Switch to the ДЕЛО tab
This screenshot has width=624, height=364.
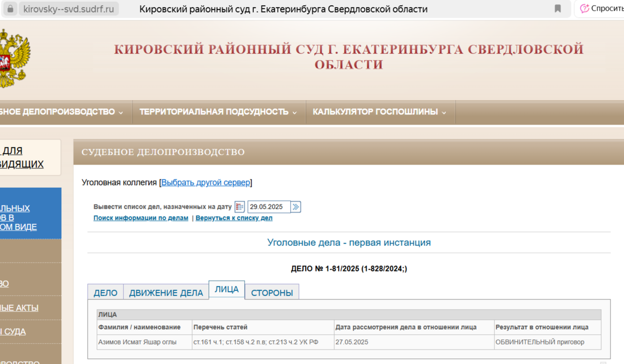[105, 292]
